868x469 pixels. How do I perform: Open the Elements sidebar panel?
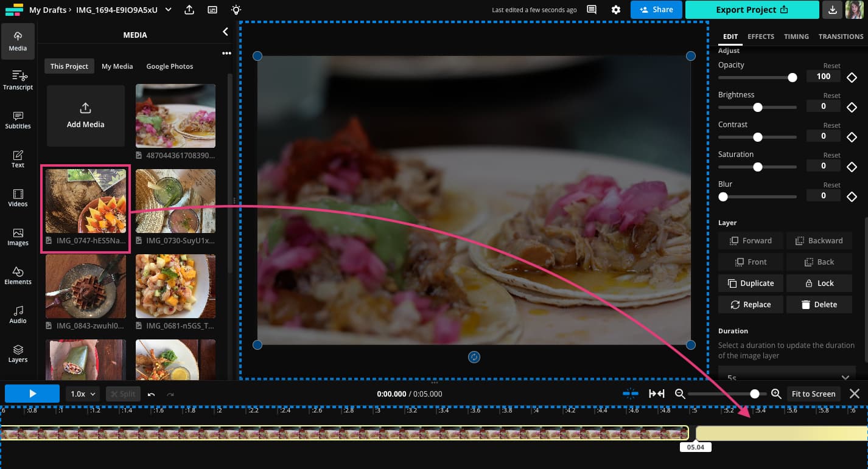tap(18, 275)
